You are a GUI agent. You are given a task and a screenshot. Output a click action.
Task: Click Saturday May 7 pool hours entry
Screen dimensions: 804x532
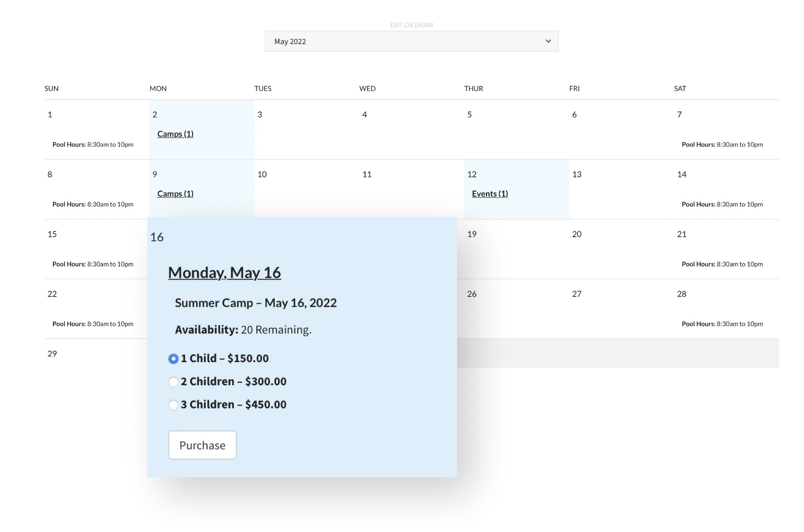(722, 145)
